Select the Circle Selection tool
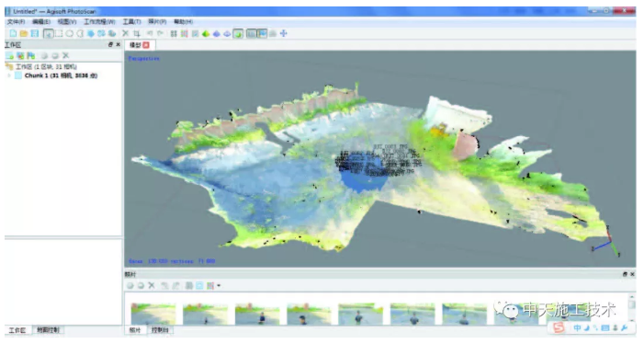The image size is (644, 344). coord(70,34)
